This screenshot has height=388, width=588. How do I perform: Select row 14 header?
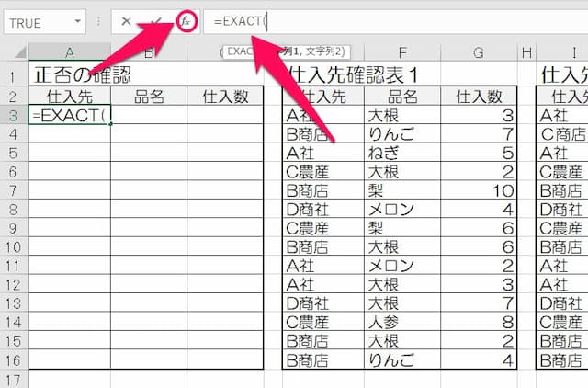[x=14, y=322]
